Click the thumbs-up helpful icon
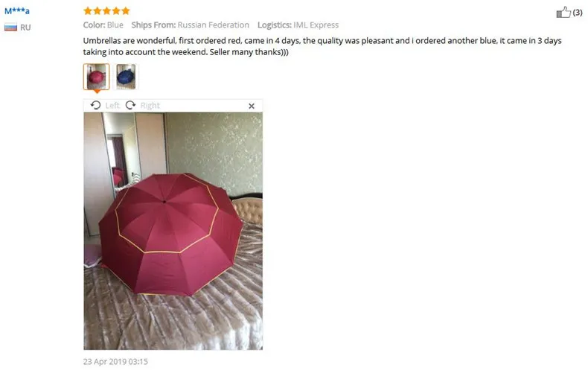Screen dimensions: 588x370 click(563, 12)
